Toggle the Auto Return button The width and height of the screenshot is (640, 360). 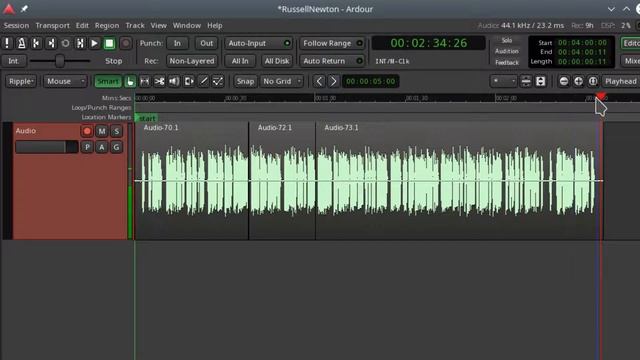tap(332, 61)
